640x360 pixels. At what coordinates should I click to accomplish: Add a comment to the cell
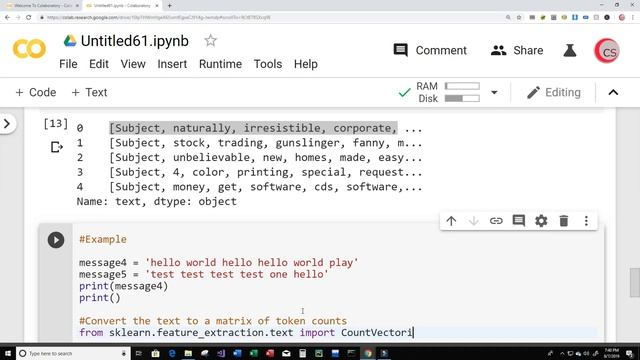(x=518, y=221)
